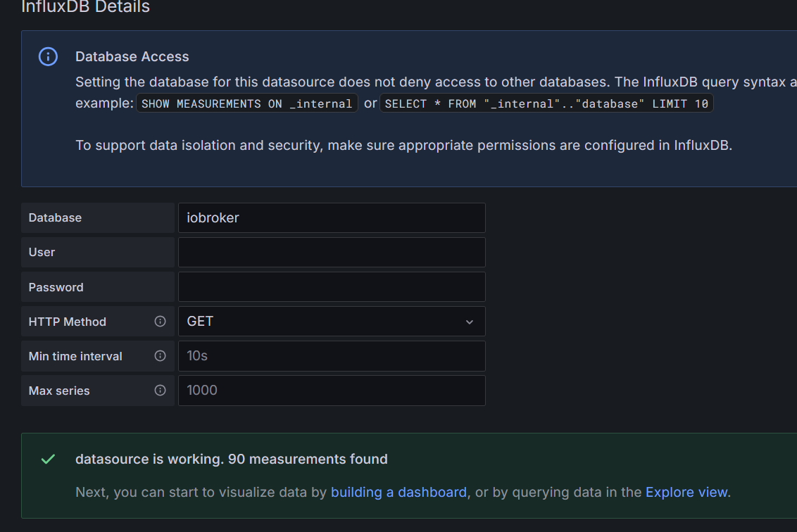797x532 pixels.
Task: Click the 'datasource is working. 90 measurements found' message
Action: tap(231, 460)
